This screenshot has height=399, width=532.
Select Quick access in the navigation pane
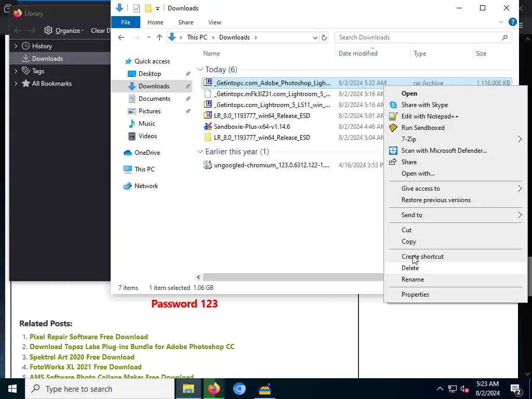[x=152, y=61]
